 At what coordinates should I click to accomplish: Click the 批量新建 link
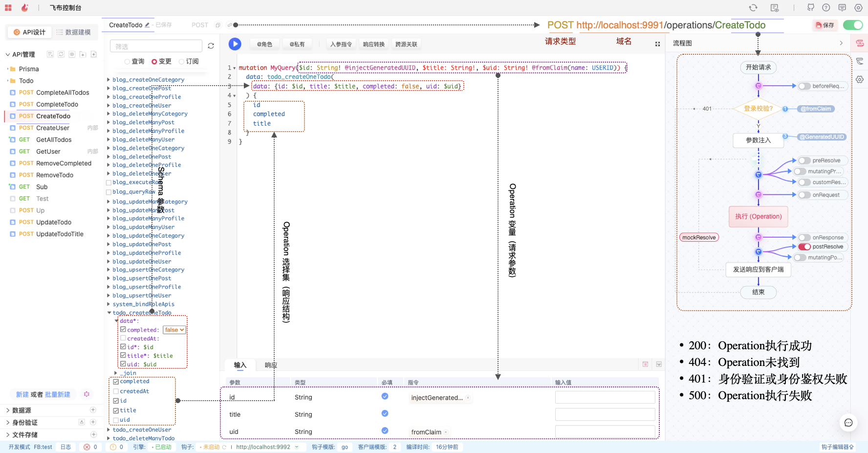point(58,394)
